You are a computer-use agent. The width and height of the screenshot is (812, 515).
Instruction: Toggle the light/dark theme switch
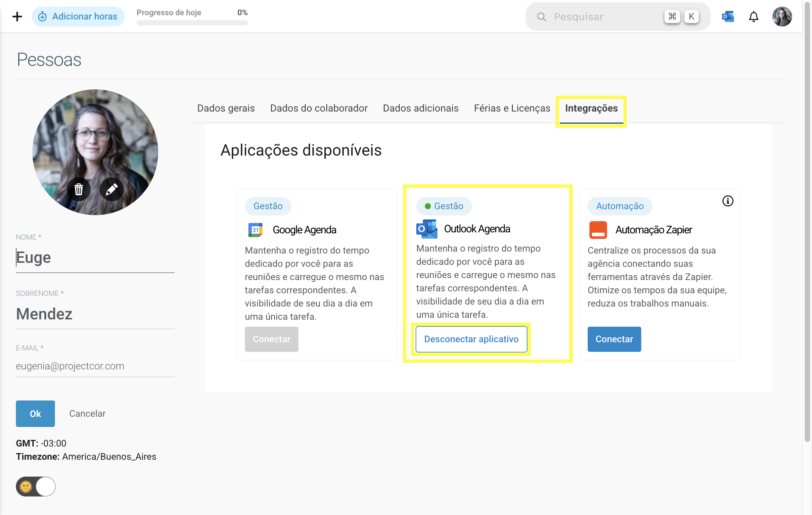tap(35, 486)
